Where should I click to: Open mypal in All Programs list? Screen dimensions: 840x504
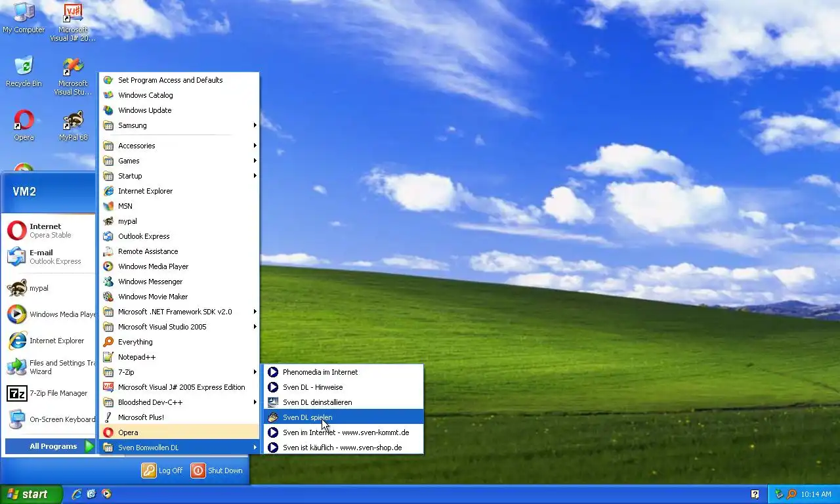[x=179, y=221]
